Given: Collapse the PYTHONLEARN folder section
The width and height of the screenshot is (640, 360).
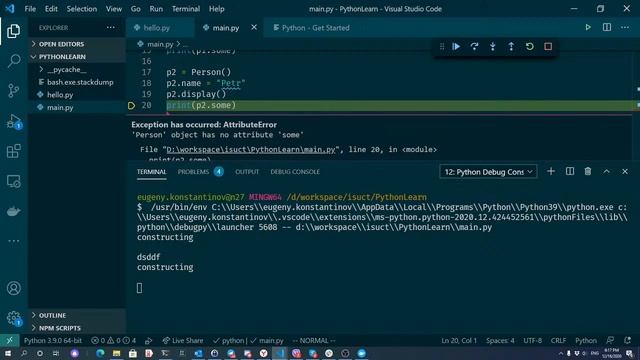Looking at the screenshot, I should tap(76, 56).
